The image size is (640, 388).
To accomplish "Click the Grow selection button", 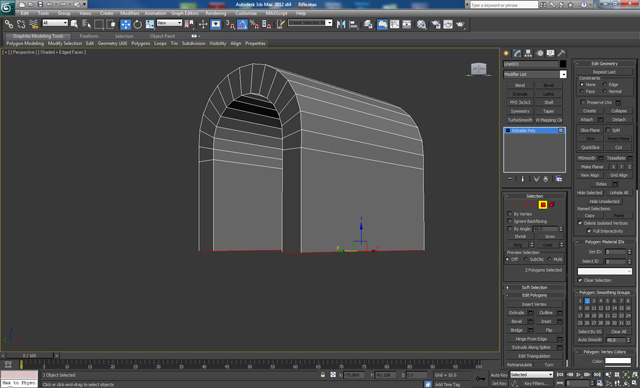I will tap(550, 236).
